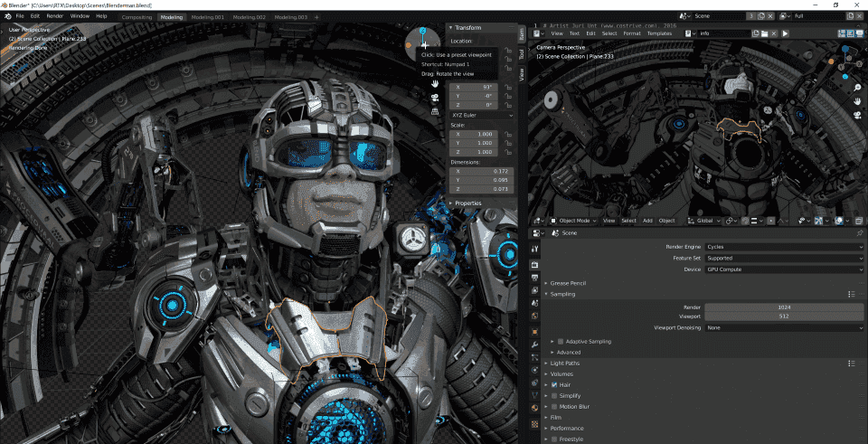Viewport: 868px width, 444px height.
Task: Collapse the Sampling panel
Action: (561, 294)
